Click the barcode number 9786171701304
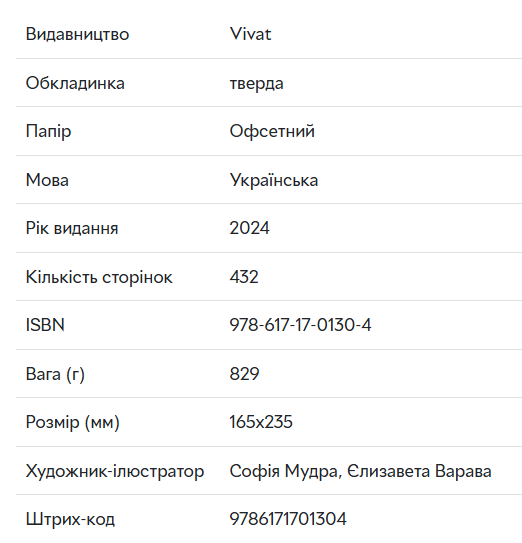The image size is (522, 543). coord(288,519)
